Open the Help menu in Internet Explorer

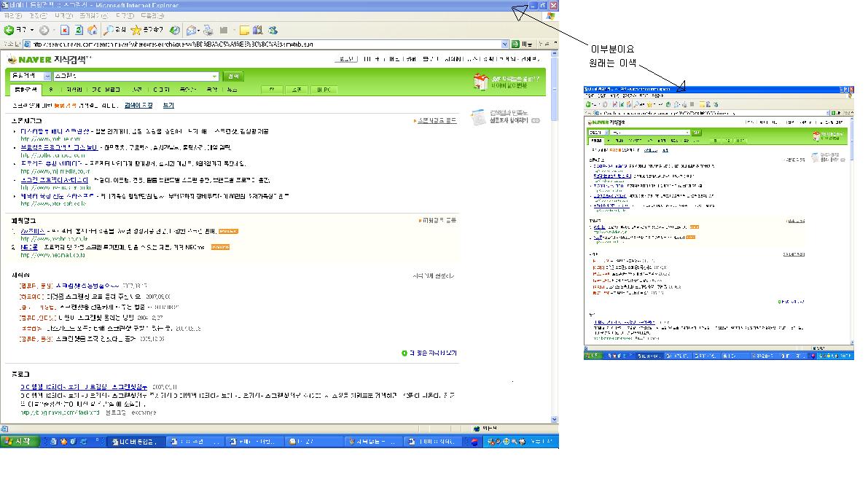152,16
